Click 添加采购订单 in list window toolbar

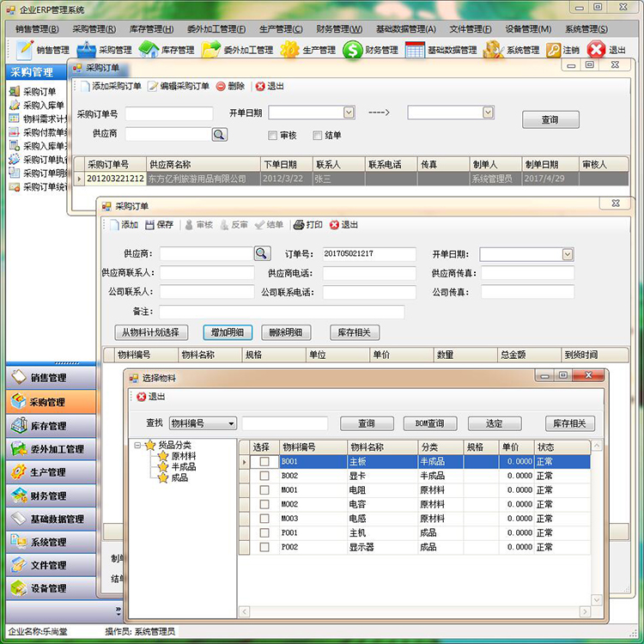[111, 86]
